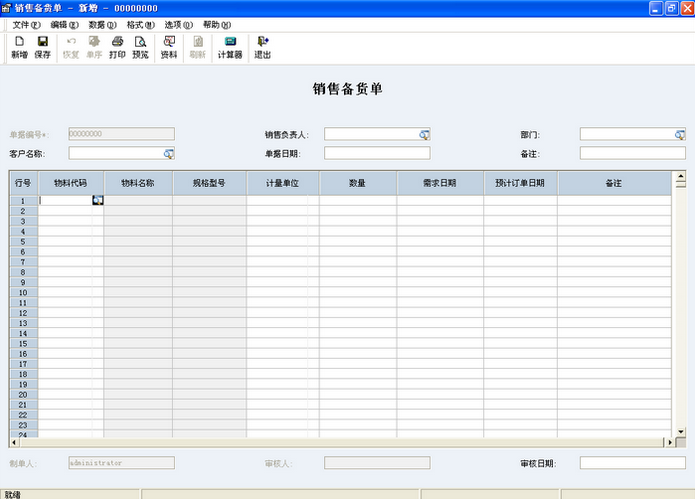Click the 打印 (Print) toolbar icon

pos(117,47)
